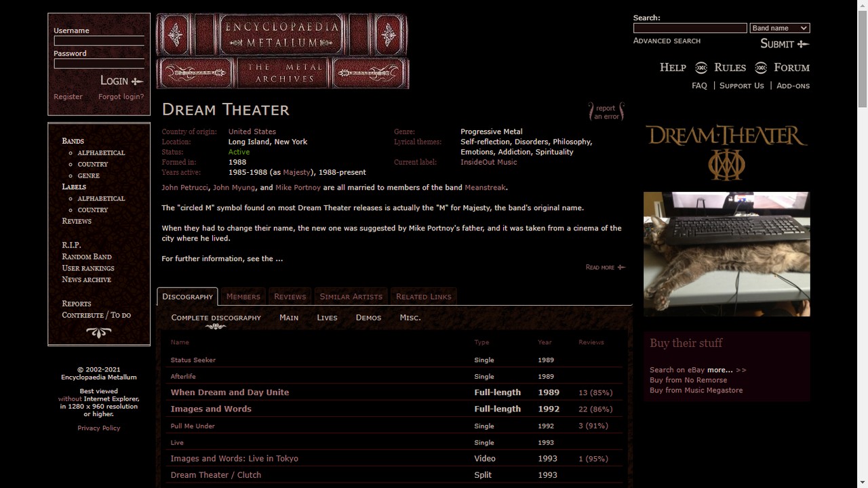Focus the Password field
Viewport: 868px width, 488px height.
click(99, 64)
